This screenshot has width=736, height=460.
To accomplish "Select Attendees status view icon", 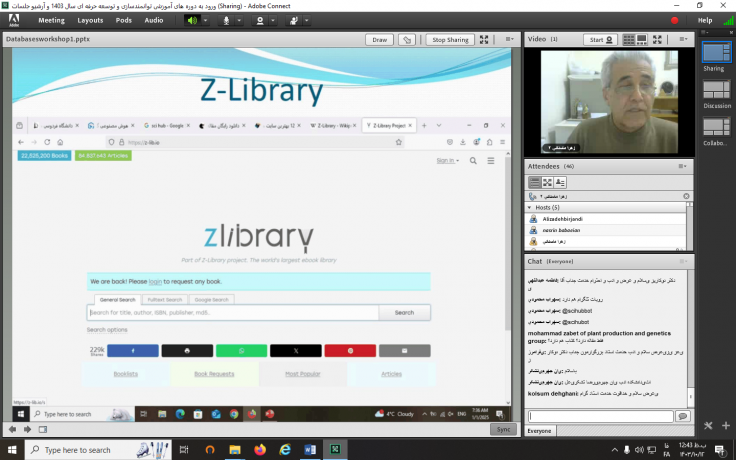I will point(560,182).
